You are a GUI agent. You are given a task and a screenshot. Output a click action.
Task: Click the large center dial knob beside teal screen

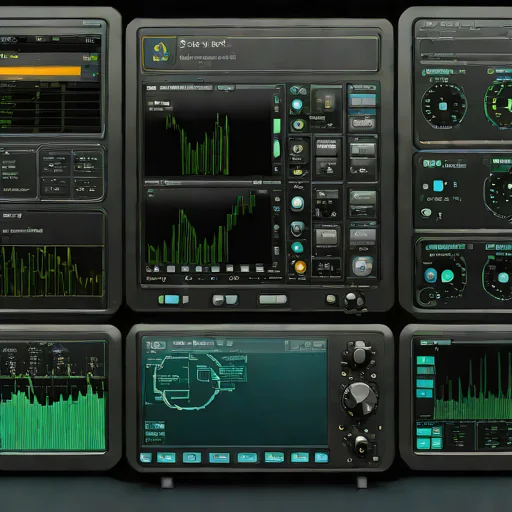coord(360,399)
